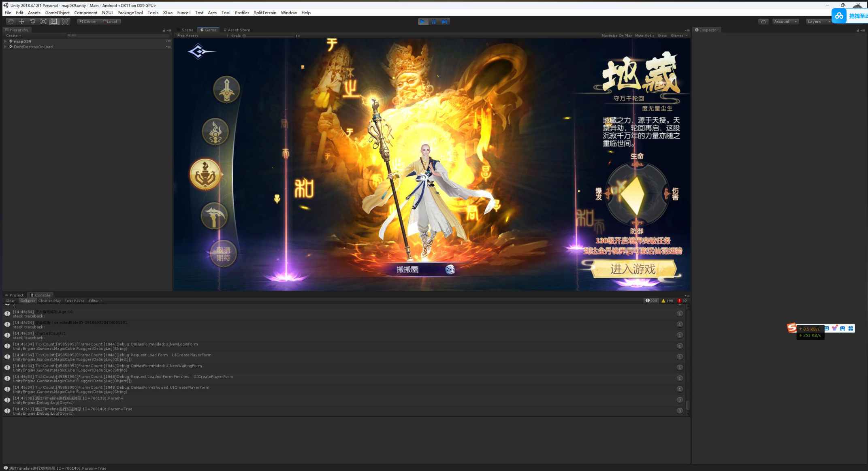Select the Rect Transform tool
Screen dimensions: 868x471
(54, 21)
